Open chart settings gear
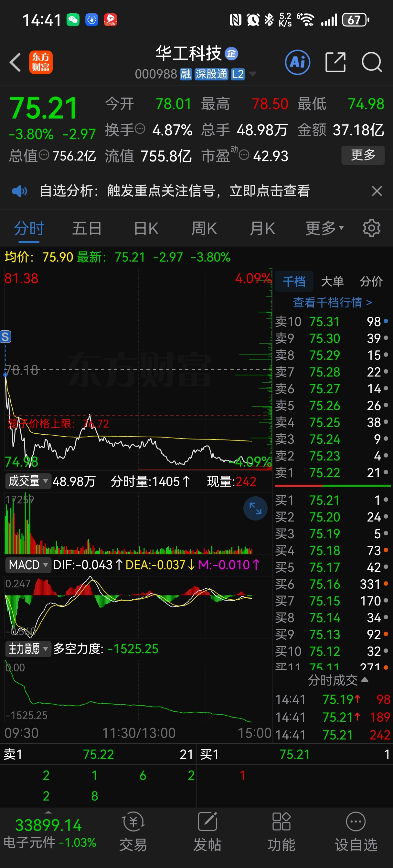Screen dimensions: 393x868 (371, 228)
